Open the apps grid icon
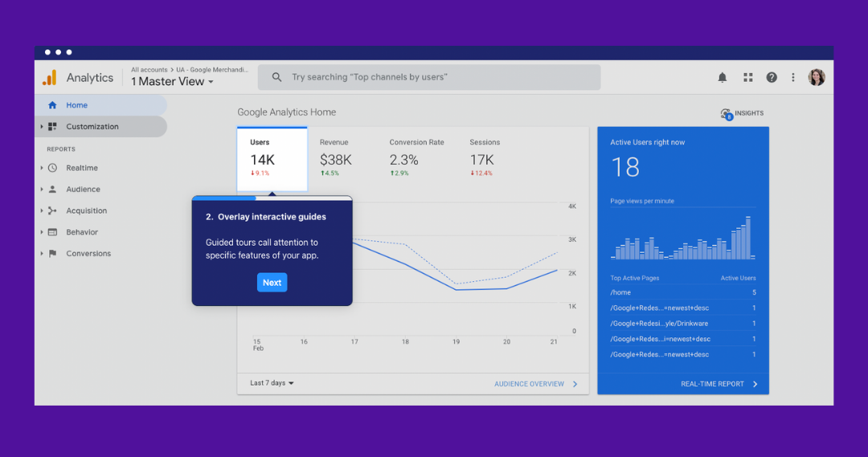This screenshot has width=868, height=457. pos(748,77)
